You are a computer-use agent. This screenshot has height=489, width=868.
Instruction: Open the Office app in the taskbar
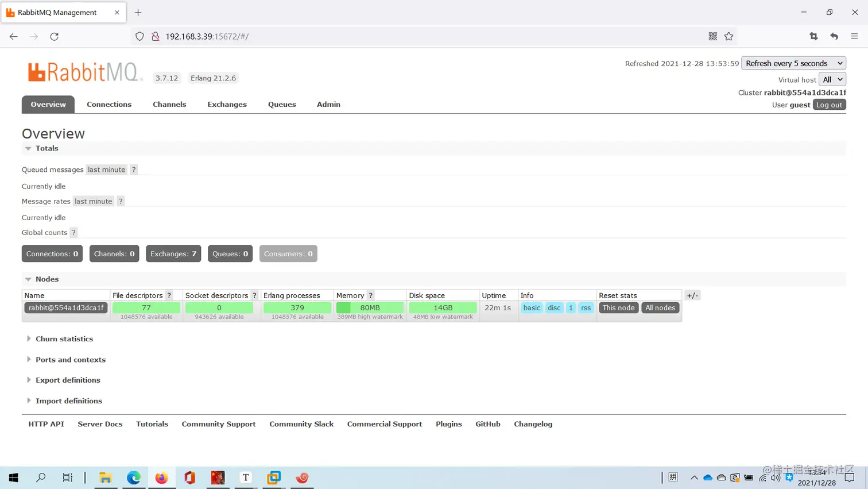(x=189, y=478)
